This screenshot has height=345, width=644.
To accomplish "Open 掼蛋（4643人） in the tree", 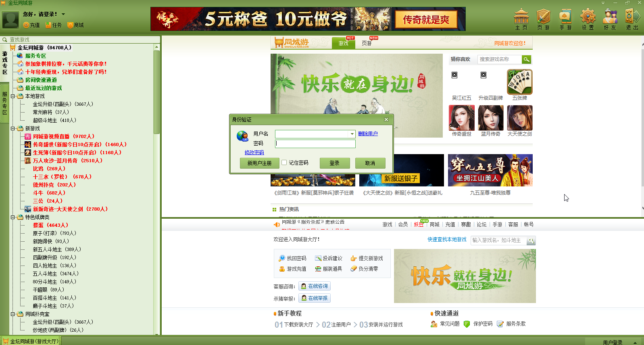I will coord(50,225).
